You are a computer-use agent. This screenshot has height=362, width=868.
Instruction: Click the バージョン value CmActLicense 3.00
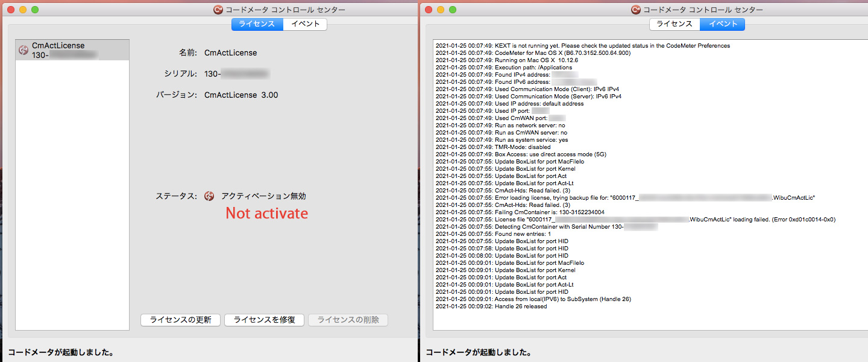pos(241,95)
